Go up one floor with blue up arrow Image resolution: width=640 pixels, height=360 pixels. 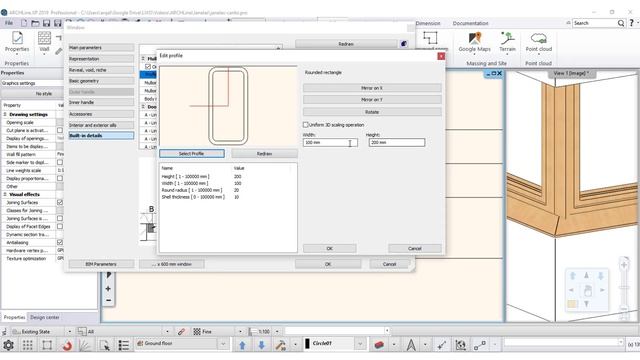pyautogui.click(x=242, y=345)
